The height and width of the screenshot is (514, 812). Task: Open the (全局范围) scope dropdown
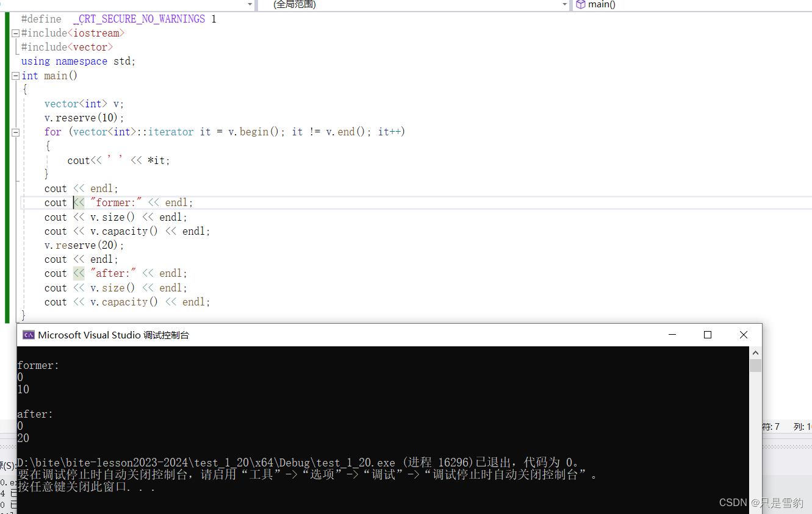pos(414,5)
